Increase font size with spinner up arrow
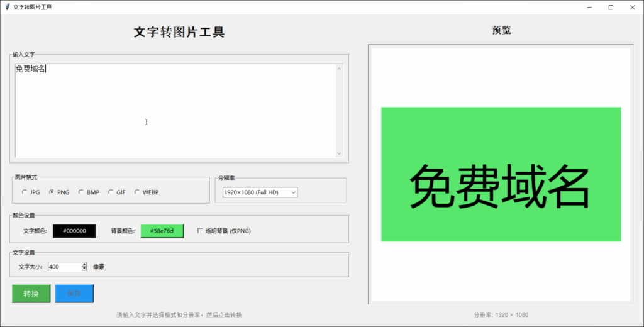 tap(84, 264)
